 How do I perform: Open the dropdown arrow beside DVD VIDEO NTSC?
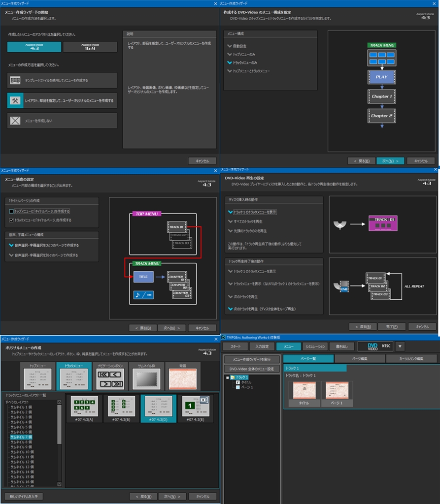400,346
